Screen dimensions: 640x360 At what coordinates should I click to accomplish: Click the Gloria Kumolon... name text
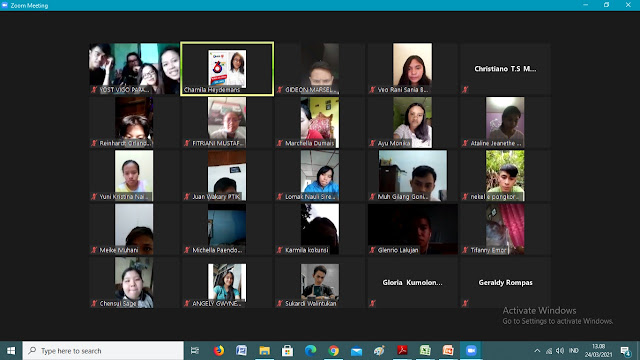(x=412, y=282)
